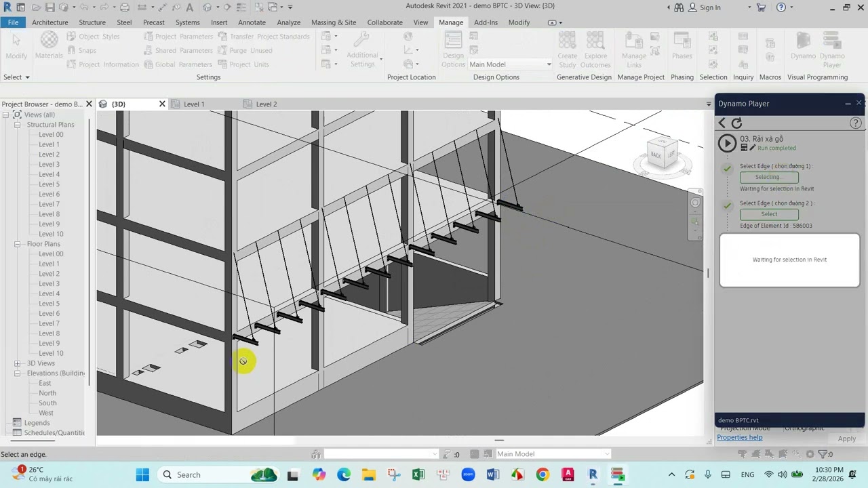Undo the last action in Revit
Viewport: 868px width, 488px height.
tap(85, 7)
